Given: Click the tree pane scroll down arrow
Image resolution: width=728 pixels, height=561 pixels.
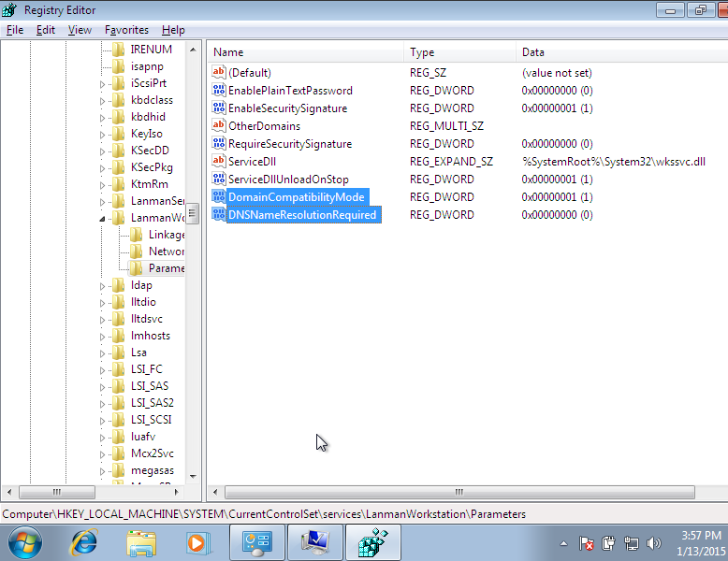Looking at the screenshot, I should [193, 477].
